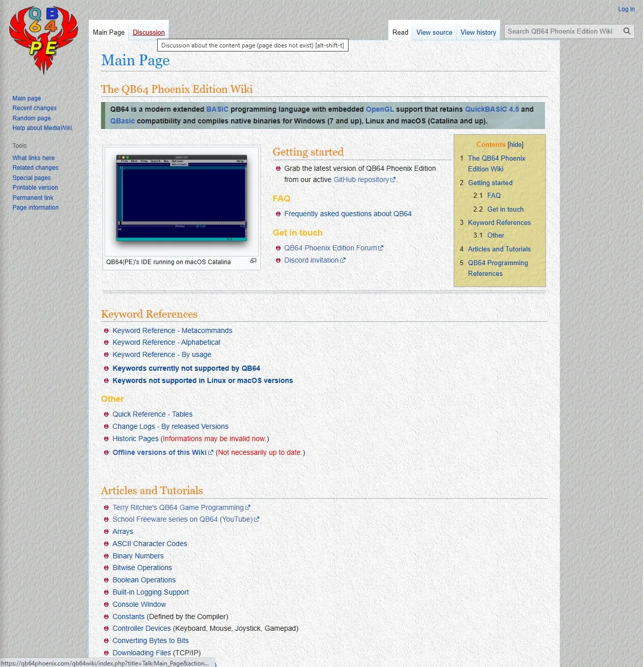Hide the Contents table via hide toggle
The height and width of the screenshot is (667, 644).
coord(515,145)
